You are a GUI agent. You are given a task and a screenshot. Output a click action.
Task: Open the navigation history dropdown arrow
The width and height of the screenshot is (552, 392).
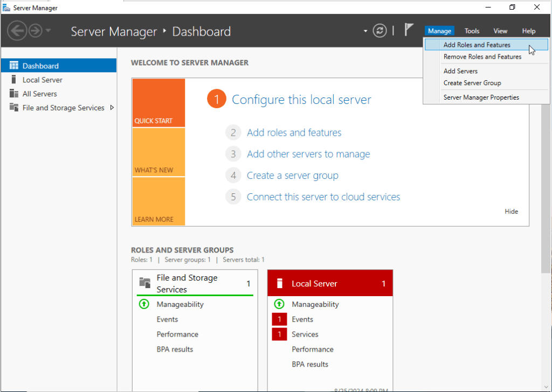point(49,31)
